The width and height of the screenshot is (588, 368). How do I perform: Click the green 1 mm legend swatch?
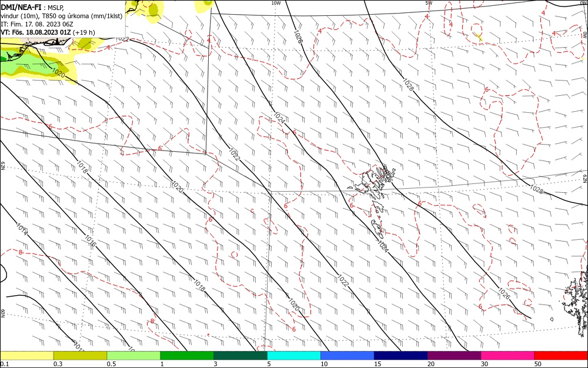(x=187, y=355)
